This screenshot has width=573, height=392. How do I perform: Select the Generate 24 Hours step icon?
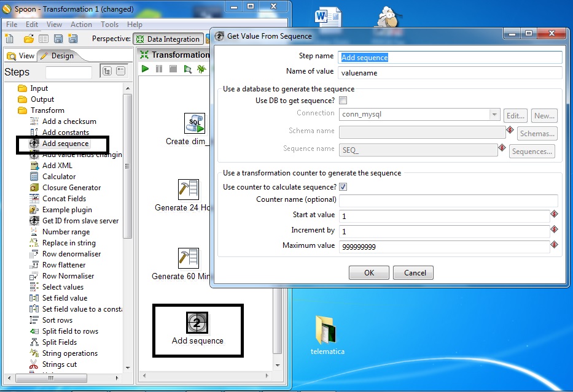(x=188, y=190)
